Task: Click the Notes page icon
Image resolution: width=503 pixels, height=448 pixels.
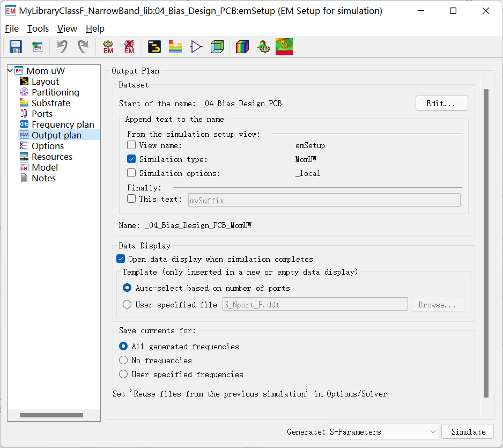Action: (24, 178)
